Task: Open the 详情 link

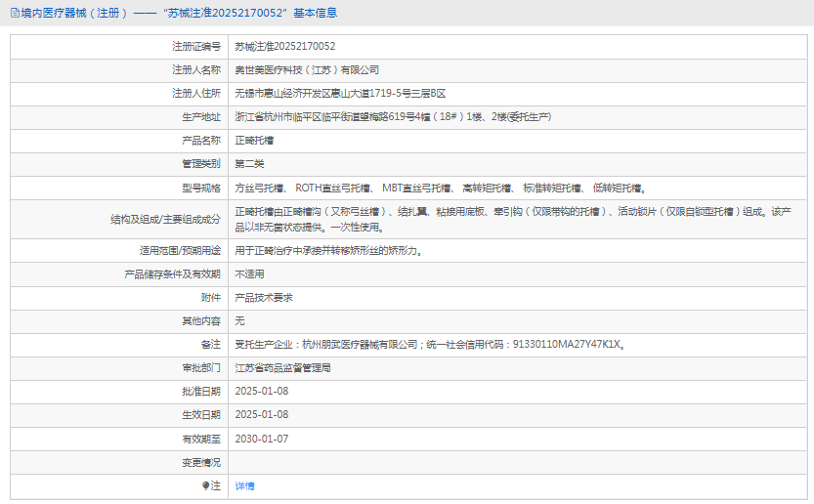Action: click(x=244, y=485)
